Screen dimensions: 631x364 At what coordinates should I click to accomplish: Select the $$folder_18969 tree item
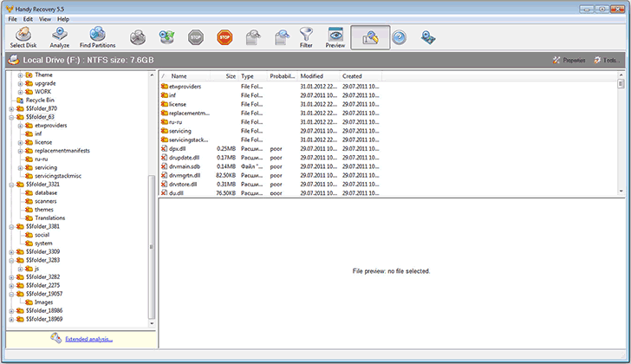(44, 319)
